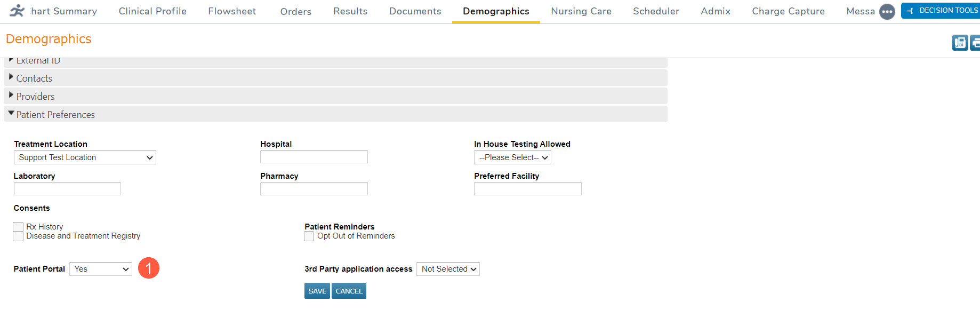Image resolution: width=980 pixels, height=317 pixels.
Task: Click the fax machine icon
Action: [960, 43]
